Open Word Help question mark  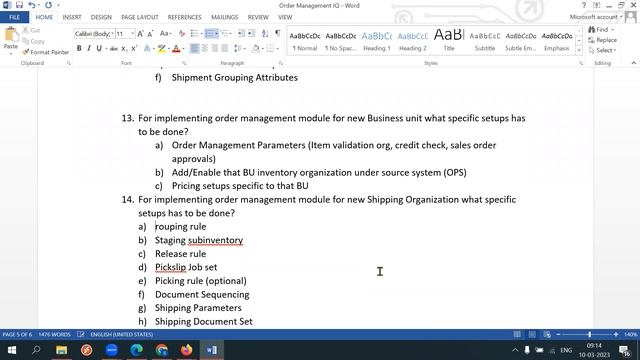point(584,5)
